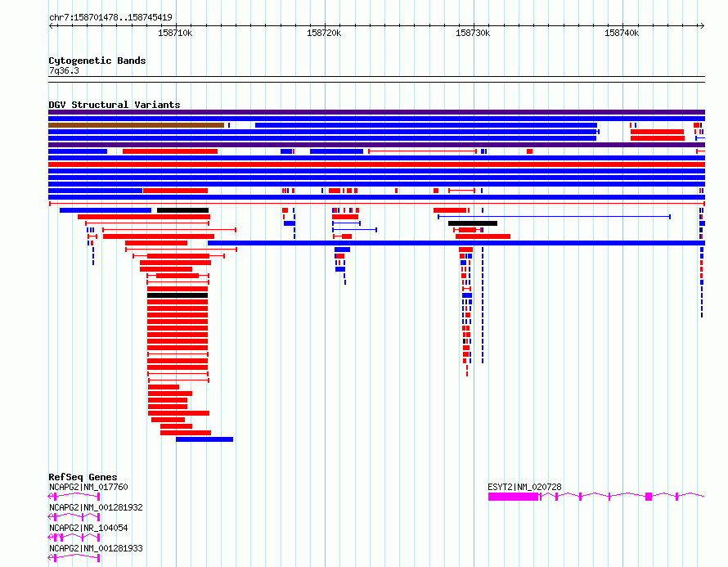Select the blue variant bar below the red stack
728x567 pixels.
(x=204, y=439)
